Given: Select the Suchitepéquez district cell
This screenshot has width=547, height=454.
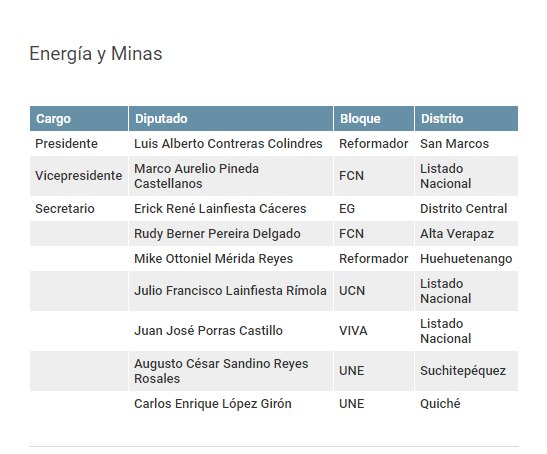Looking at the screenshot, I should point(466,371).
